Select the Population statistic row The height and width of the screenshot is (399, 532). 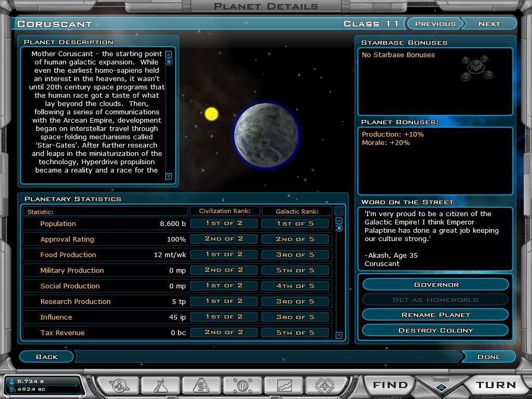[177, 223]
